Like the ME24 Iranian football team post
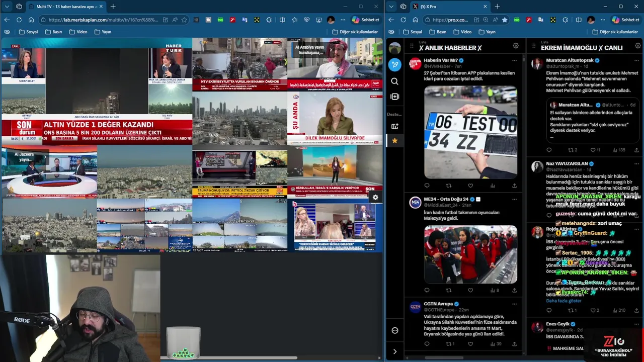644x362 pixels. [x=470, y=290]
